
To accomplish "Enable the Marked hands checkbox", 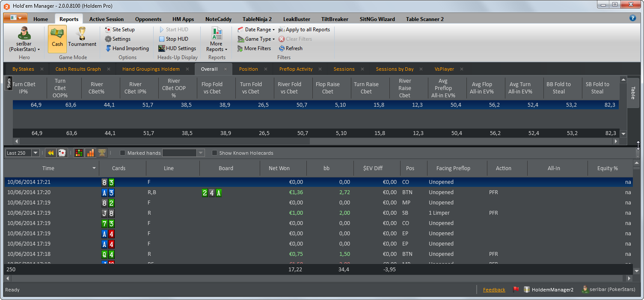I will point(123,153).
